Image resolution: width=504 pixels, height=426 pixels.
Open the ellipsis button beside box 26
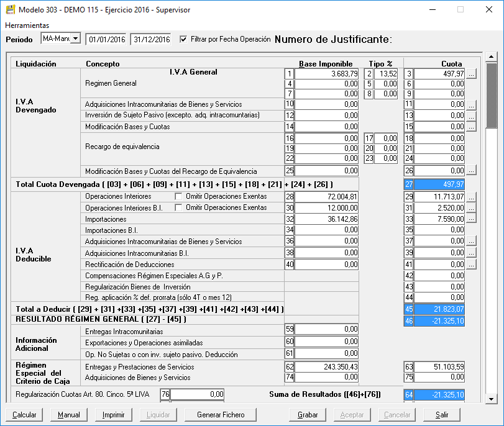(x=471, y=171)
